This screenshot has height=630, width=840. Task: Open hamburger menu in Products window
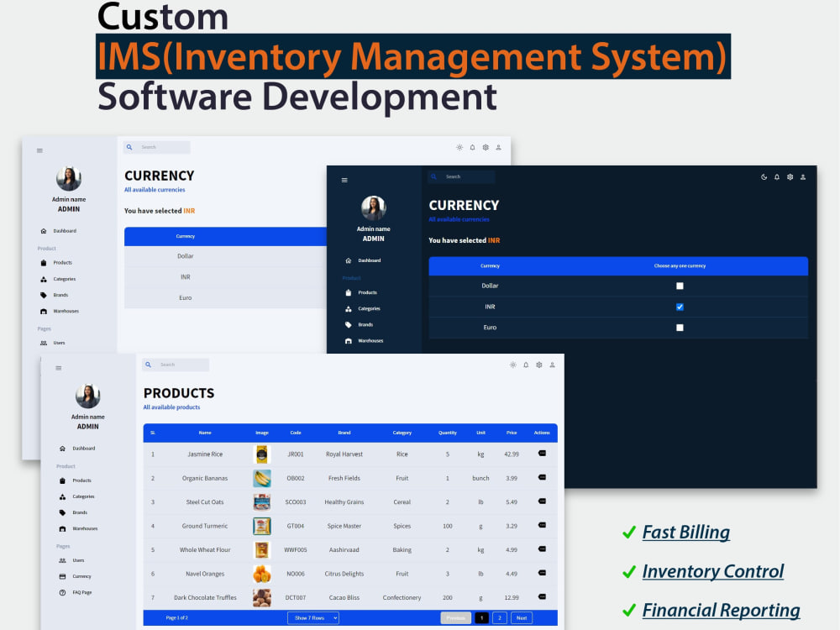coord(59,368)
